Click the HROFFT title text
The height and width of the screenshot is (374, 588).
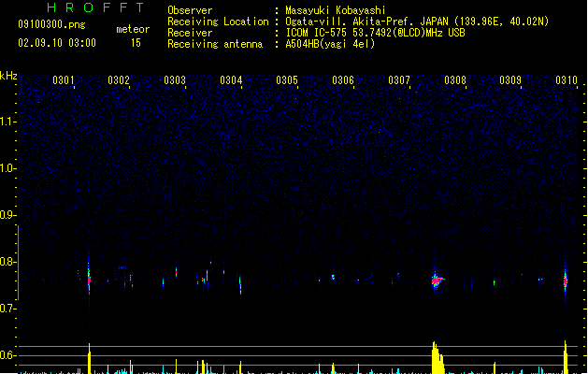pos(96,7)
